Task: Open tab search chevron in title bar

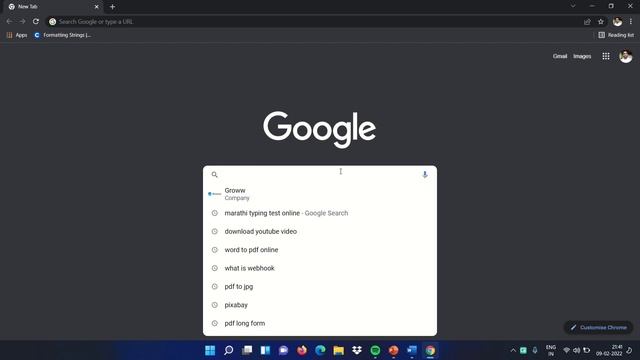Action: pos(573,6)
